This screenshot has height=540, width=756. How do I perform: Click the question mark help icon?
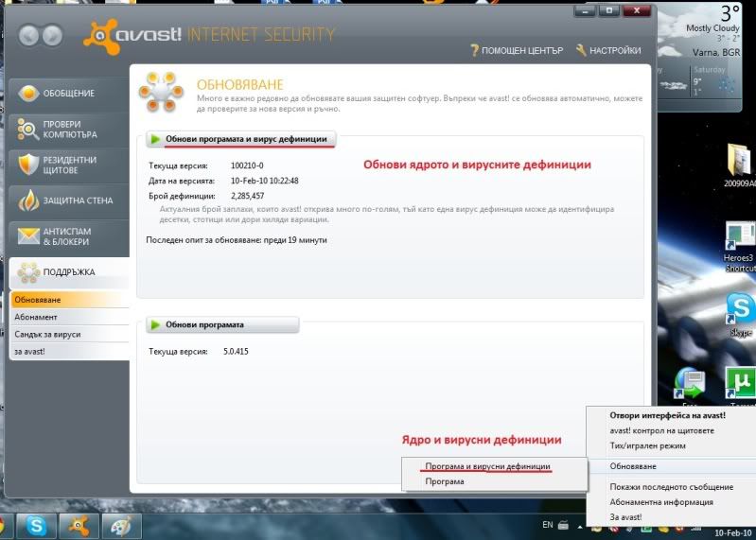[475, 50]
